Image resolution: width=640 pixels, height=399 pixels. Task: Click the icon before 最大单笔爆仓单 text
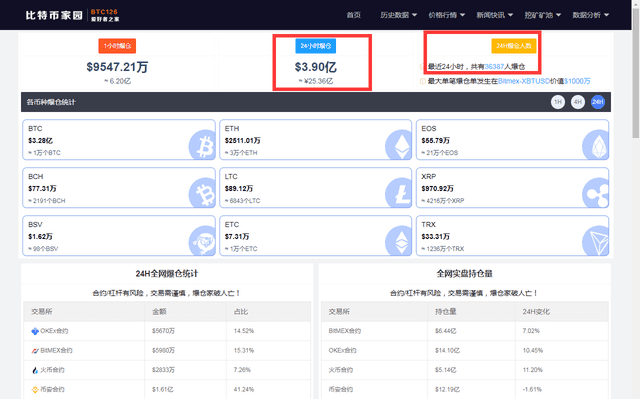[x=422, y=81]
